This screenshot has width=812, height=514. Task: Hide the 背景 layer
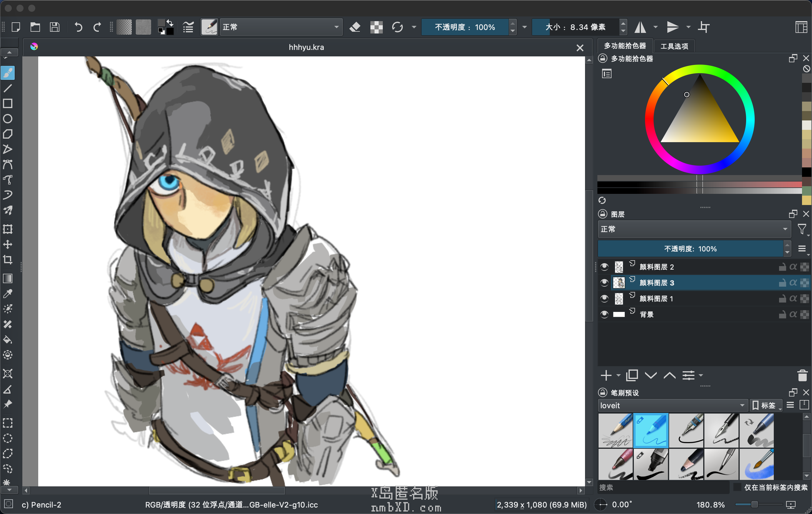[x=604, y=314]
